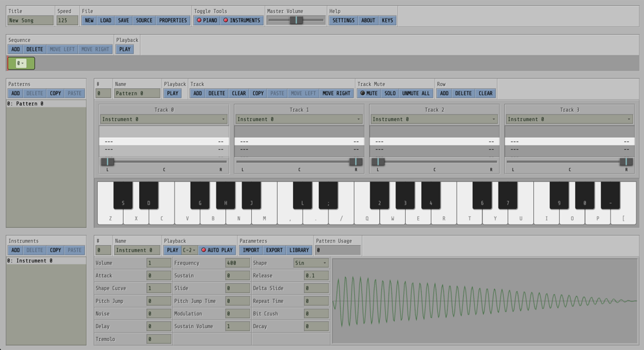The height and width of the screenshot is (350, 644).
Task: Open Track 3 instrument dropdown
Action: [569, 119]
